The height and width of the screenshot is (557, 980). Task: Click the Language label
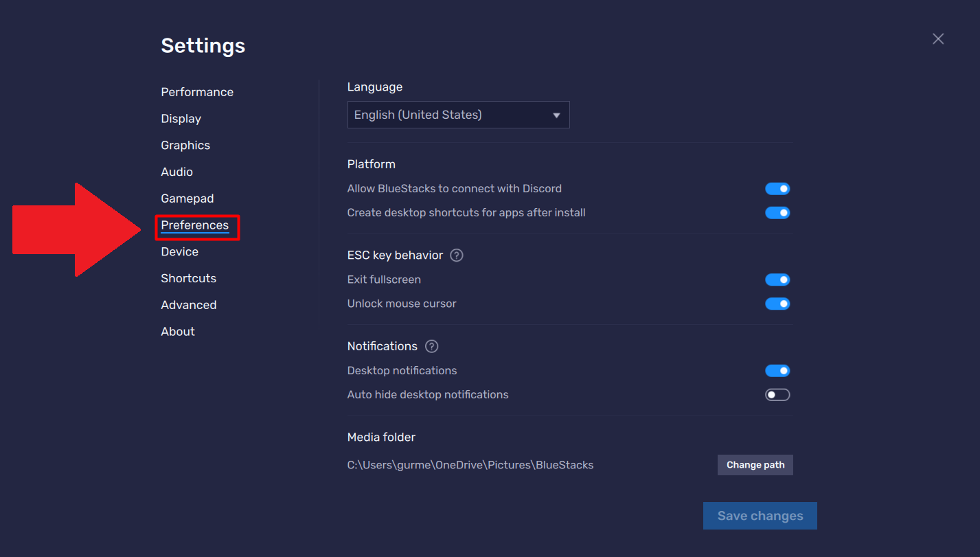click(375, 87)
